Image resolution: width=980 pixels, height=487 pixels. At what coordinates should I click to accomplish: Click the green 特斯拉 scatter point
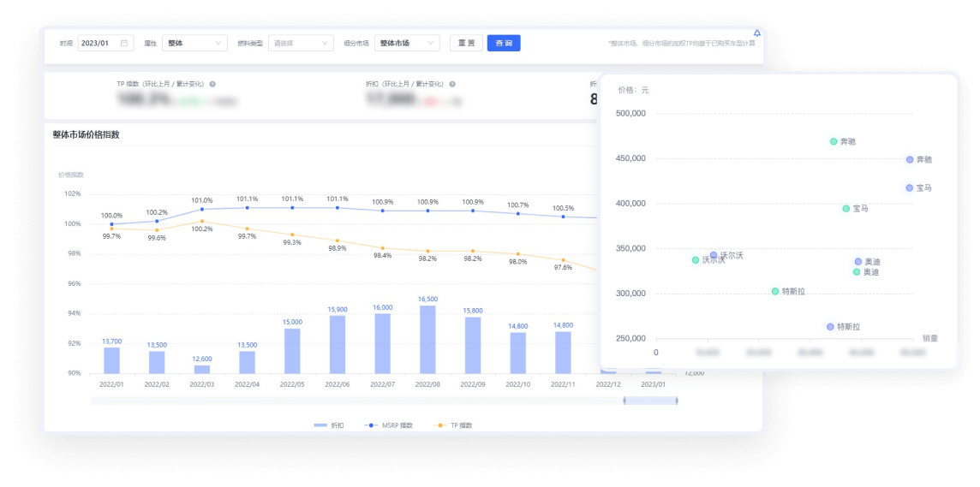[x=775, y=291]
